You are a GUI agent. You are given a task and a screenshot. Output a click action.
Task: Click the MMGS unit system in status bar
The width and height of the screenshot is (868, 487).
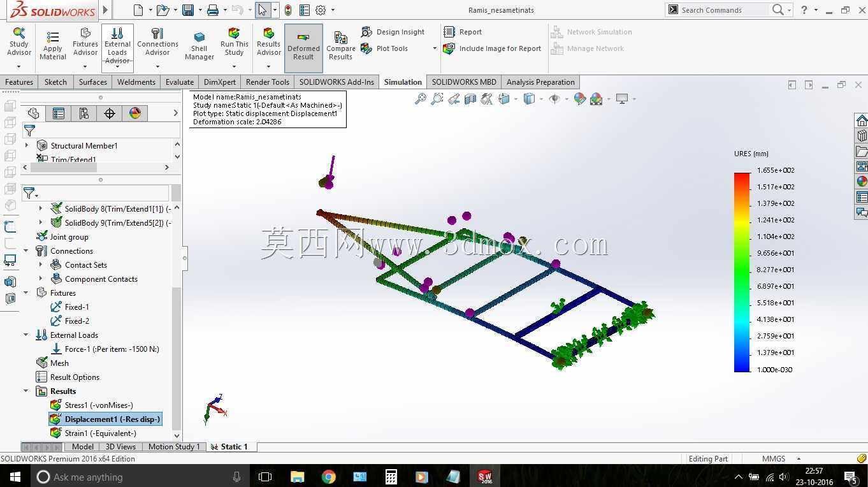coord(774,459)
